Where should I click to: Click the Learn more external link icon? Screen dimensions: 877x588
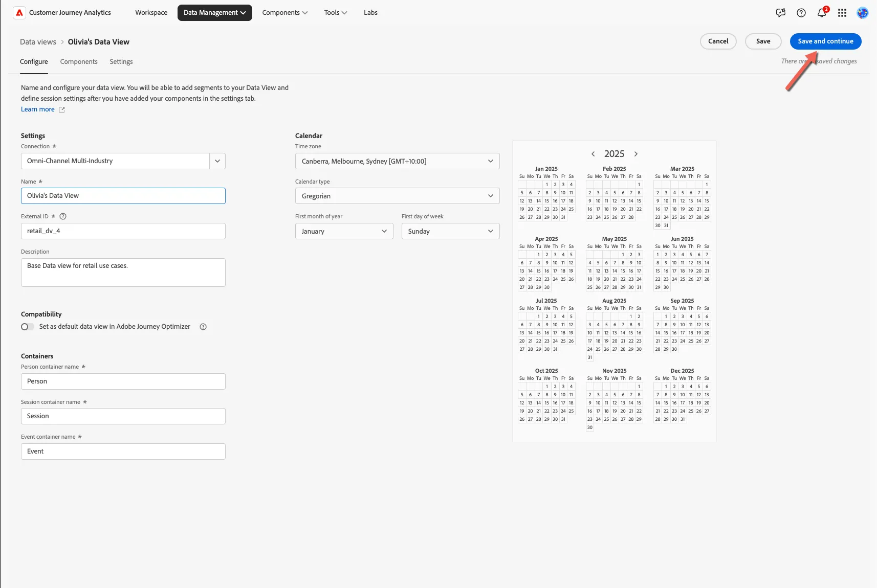click(x=62, y=109)
